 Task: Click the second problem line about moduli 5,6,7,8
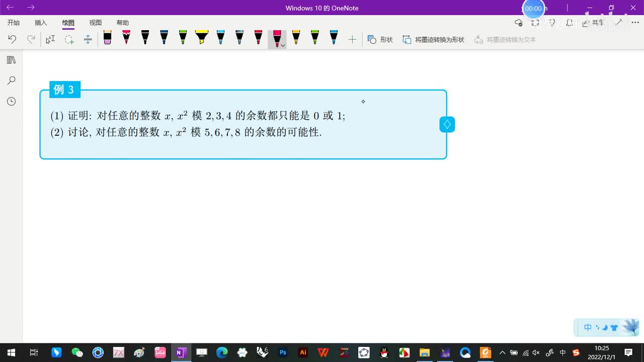(186, 132)
